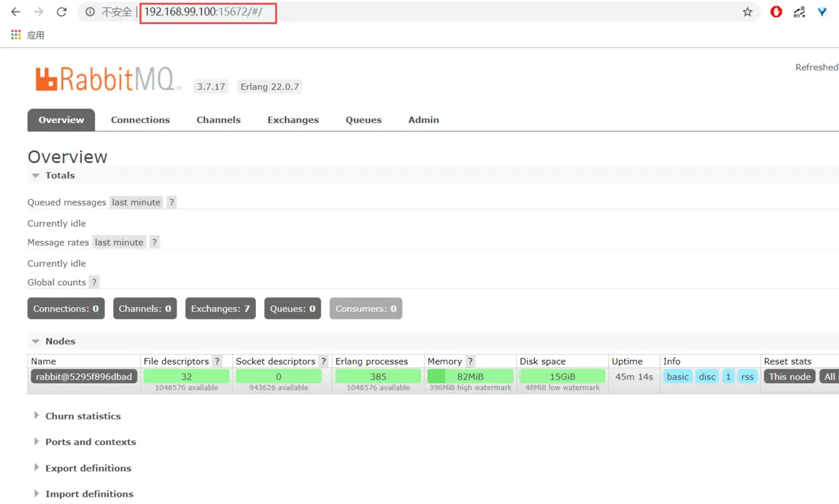This screenshot has width=839, height=504.
Task: Click the "?" next to File descriptors header
Action: pyautogui.click(x=217, y=361)
